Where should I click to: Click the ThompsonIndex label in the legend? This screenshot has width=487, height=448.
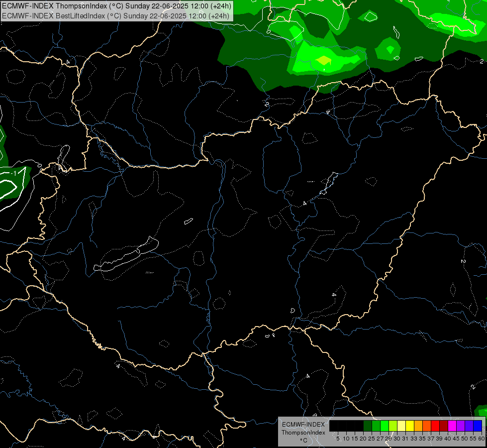(303, 433)
